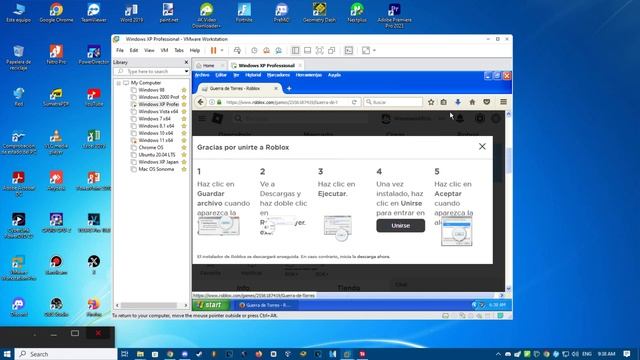Open paint.net desktop icon
Viewport: 640px width, 360px height.
168,13
